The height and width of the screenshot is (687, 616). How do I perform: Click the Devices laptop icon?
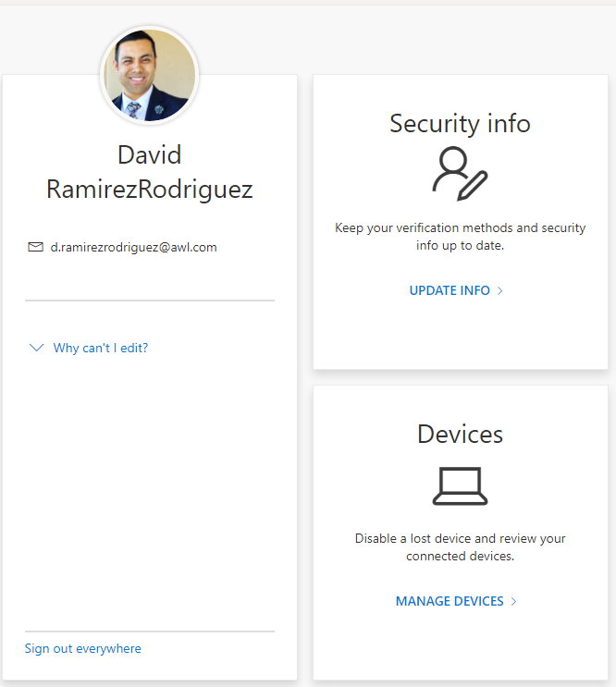pyautogui.click(x=460, y=486)
